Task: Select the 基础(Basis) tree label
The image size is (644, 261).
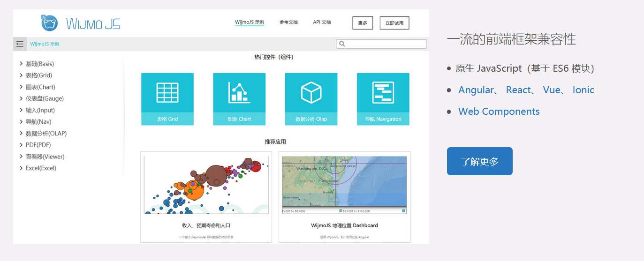Action: [x=40, y=64]
